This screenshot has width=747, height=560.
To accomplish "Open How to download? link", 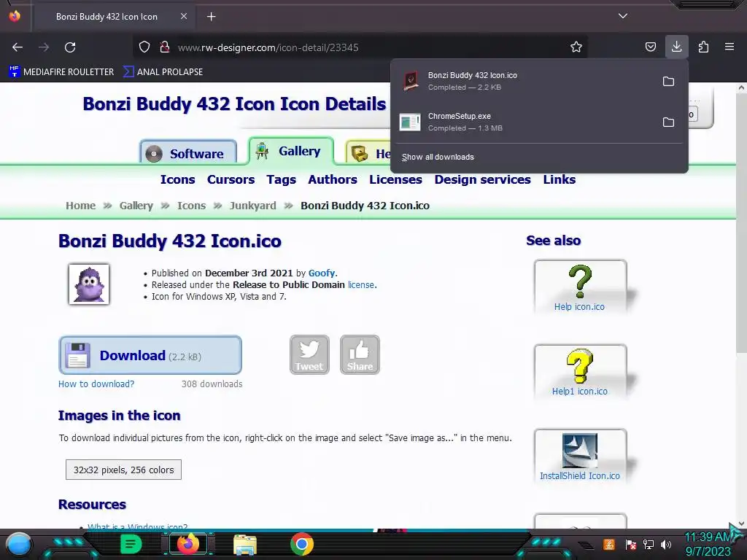I will pos(96,384).
